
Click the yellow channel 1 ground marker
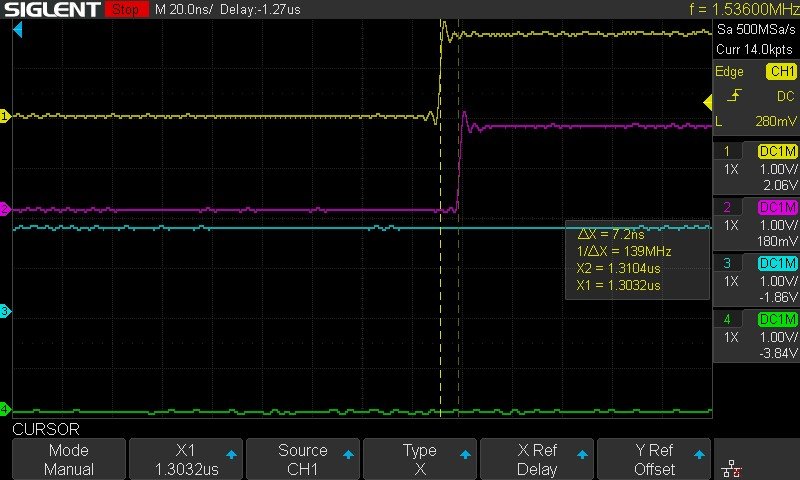pyautogui.click(x=5, y=116)
